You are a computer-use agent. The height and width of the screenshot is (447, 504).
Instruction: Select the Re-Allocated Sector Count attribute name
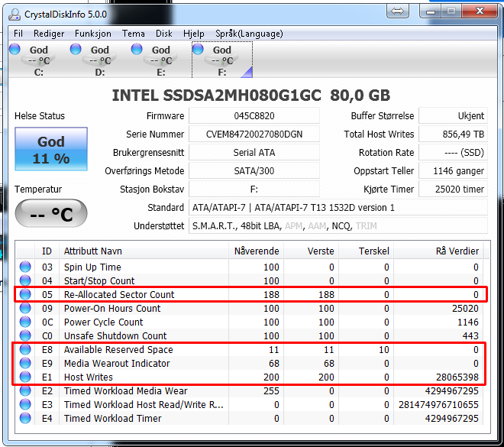pyautogui.click(x=119, y=295)
